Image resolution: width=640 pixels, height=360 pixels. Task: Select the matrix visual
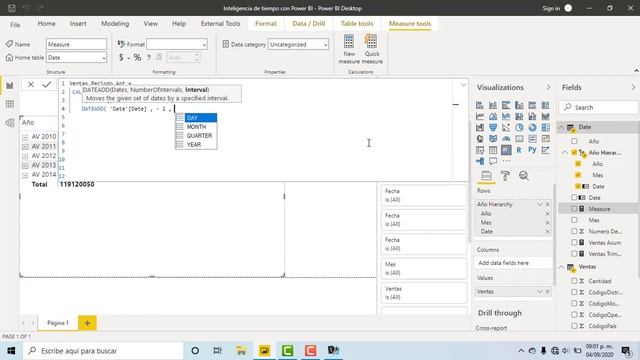point(506,150)
